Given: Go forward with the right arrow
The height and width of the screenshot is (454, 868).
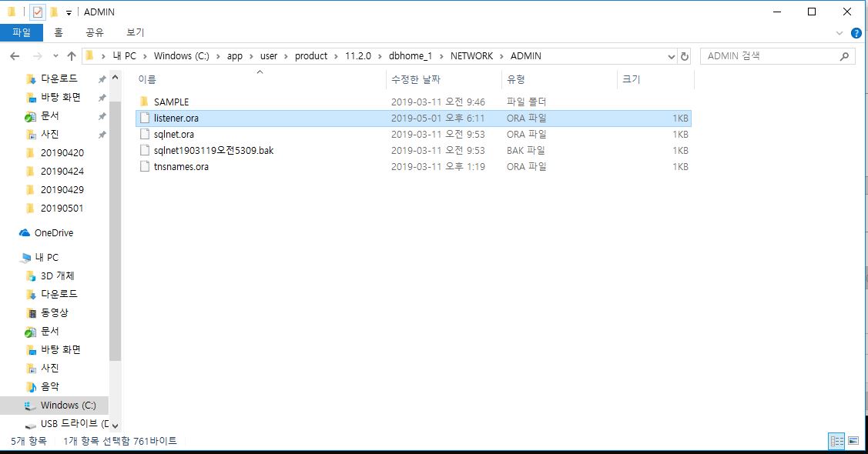Looking at the screenshot, I should point(37,56).
